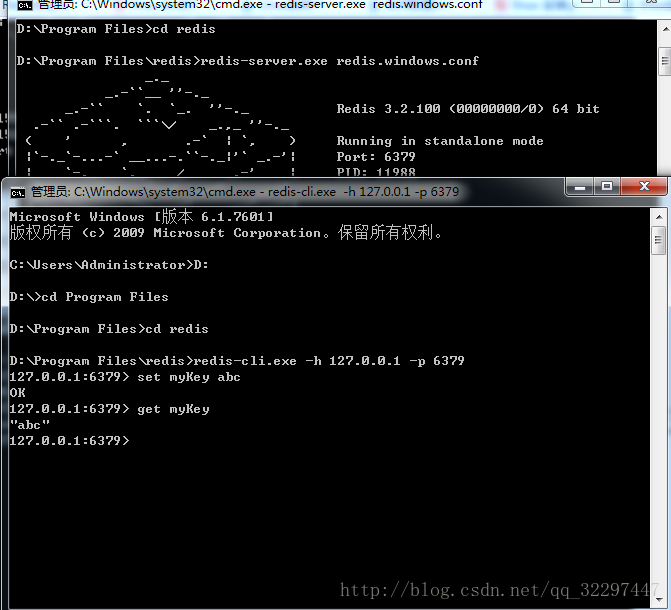Screen dimensions: 671x610
Task: Click cmd icon in redis-server window title
Action: tap(25, 5)
